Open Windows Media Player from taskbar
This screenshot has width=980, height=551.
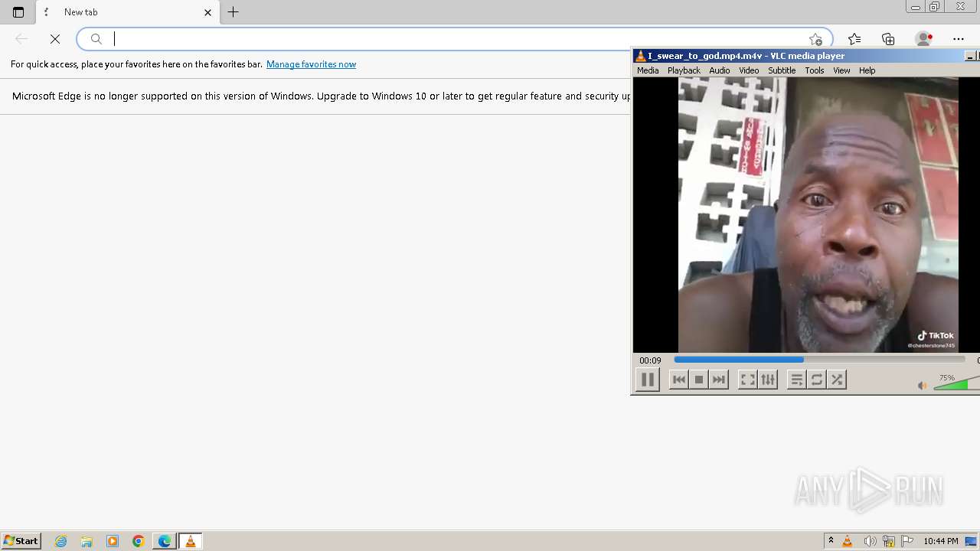click(x=113, y=541)
